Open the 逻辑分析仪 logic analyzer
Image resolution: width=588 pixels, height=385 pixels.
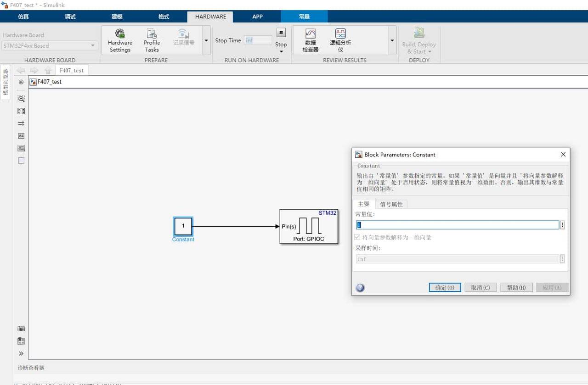tap(340, 40)
